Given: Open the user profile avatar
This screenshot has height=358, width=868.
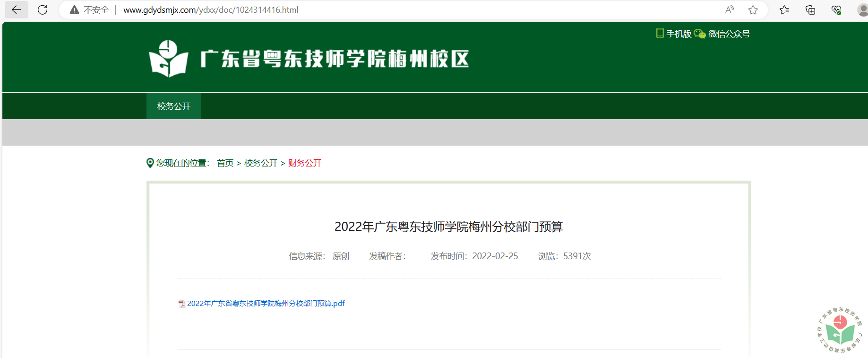Looking at the screenshot, I should pyautogui.click(x=862, y=10).
